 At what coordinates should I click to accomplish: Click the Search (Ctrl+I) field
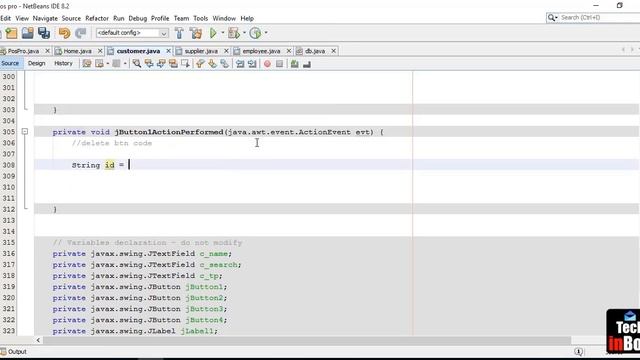596,18
